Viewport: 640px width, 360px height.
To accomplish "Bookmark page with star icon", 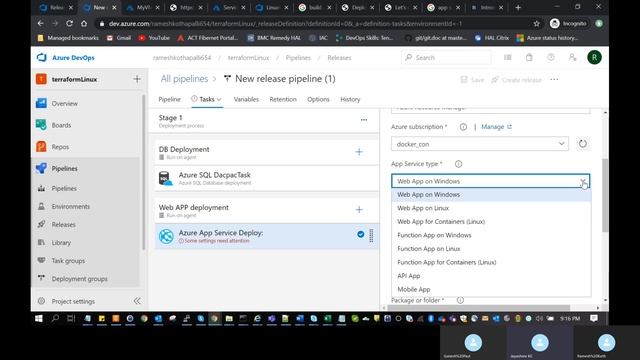I will (x=536, y=24).
